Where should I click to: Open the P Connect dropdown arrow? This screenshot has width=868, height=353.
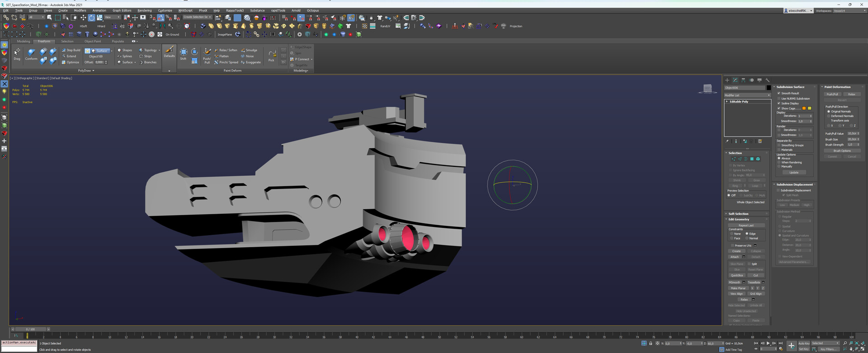[311, 59]
